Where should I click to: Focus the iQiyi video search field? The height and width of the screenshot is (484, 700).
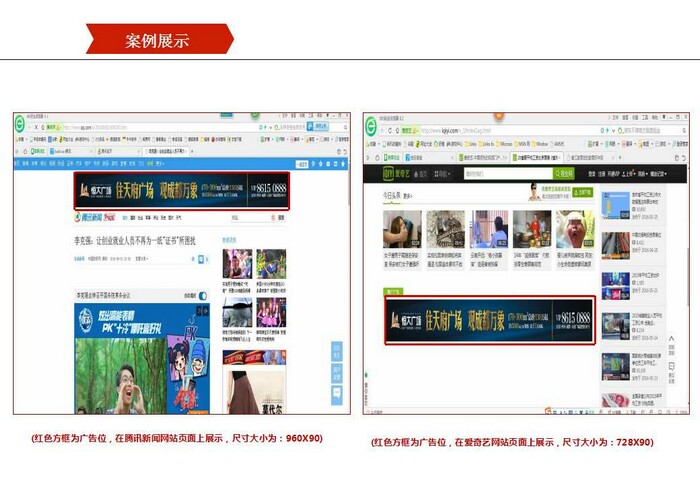[508, 173]
